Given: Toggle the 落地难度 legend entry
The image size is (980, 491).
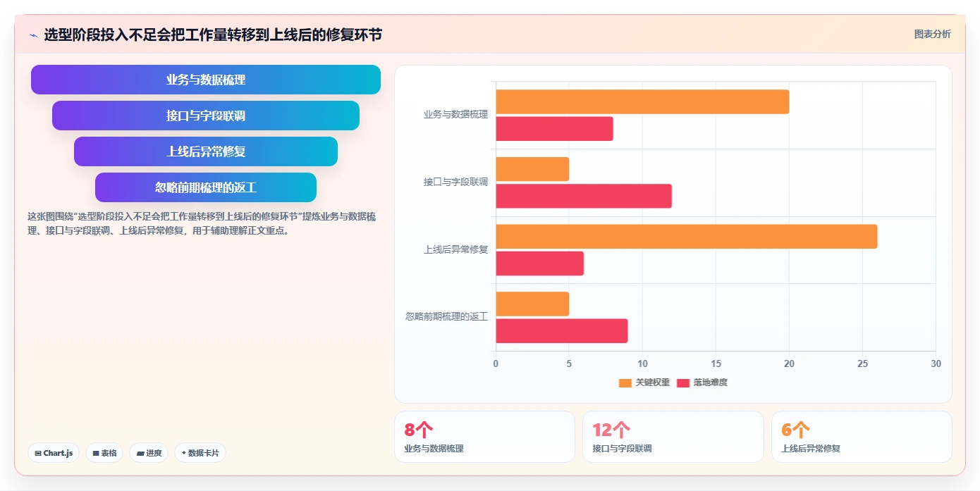Looking at the screenshot, I should 702,383.
